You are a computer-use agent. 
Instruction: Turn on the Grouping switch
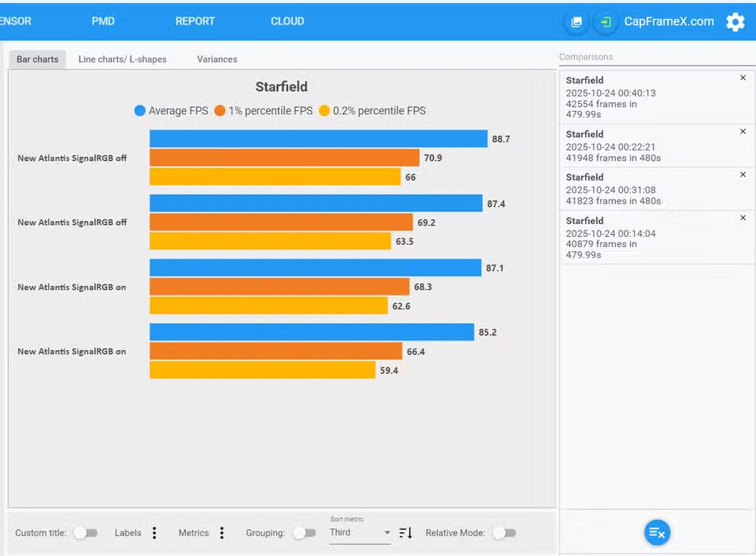pyautogui.click(x=303, y=533)
